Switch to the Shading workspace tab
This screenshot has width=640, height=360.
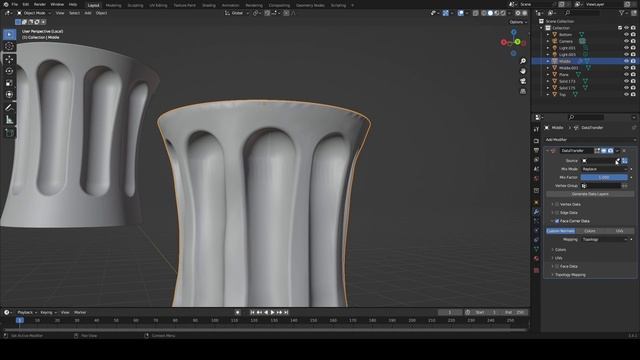tap(209, 5)
